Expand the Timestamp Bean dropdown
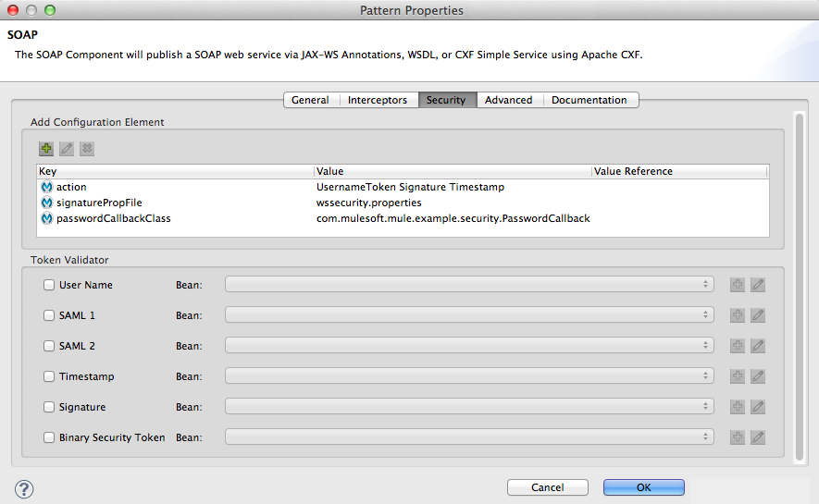 (x=469, y=376)
